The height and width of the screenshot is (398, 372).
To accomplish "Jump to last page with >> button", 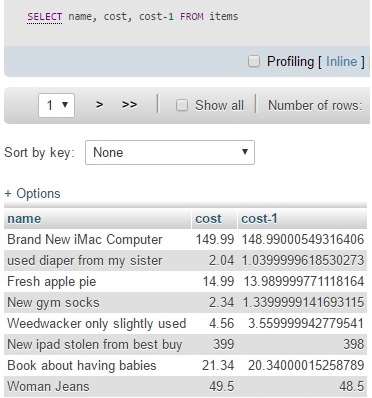I will [x=129, y=105].
